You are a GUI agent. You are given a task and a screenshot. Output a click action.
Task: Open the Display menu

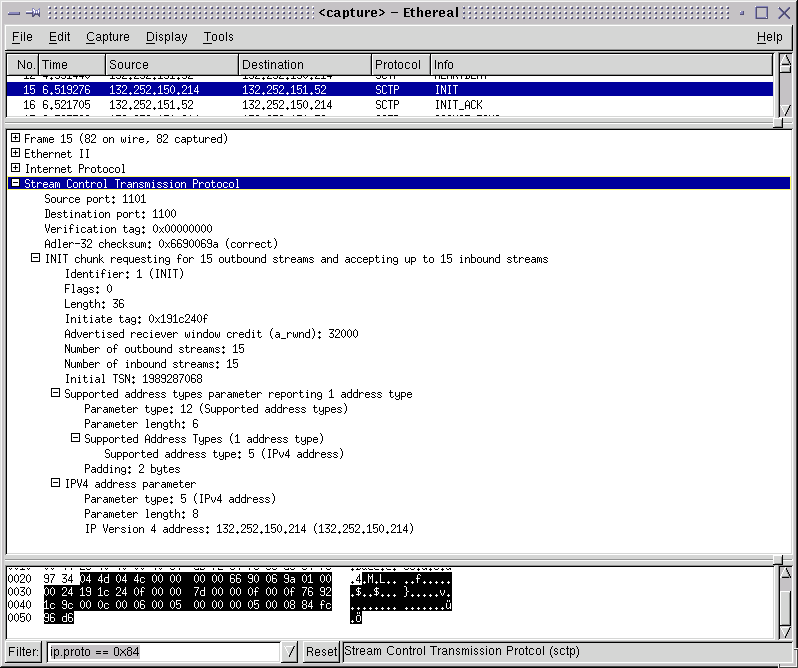[166, 37]
